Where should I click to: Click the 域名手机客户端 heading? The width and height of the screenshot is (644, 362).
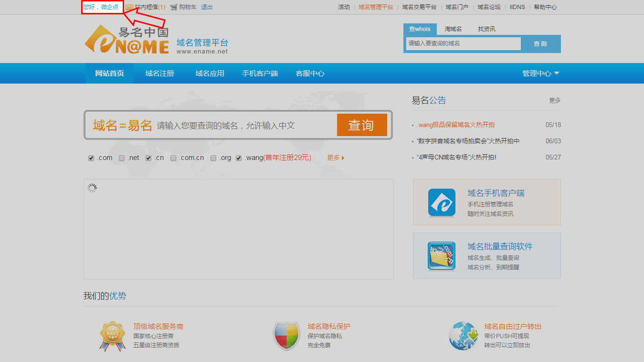pos(496,193)
